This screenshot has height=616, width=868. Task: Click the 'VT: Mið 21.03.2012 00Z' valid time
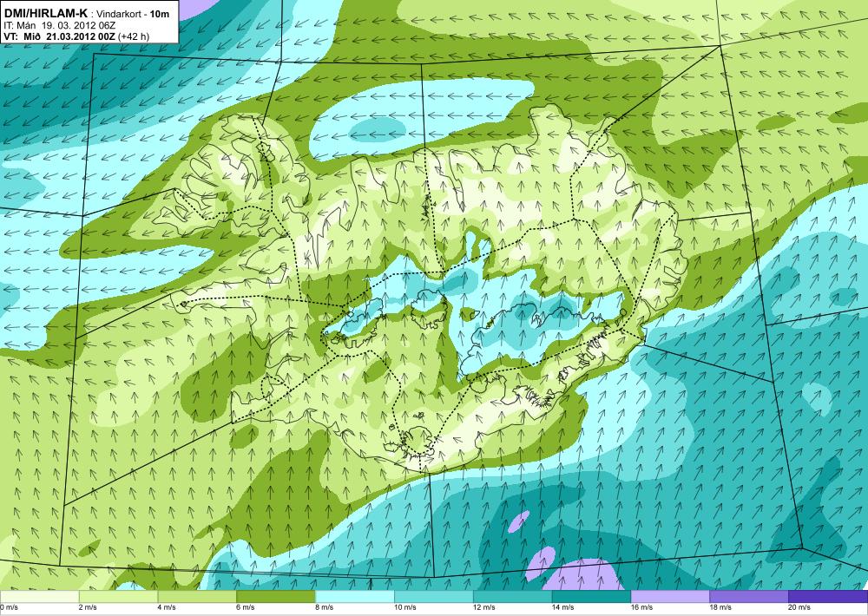(59, 36)
